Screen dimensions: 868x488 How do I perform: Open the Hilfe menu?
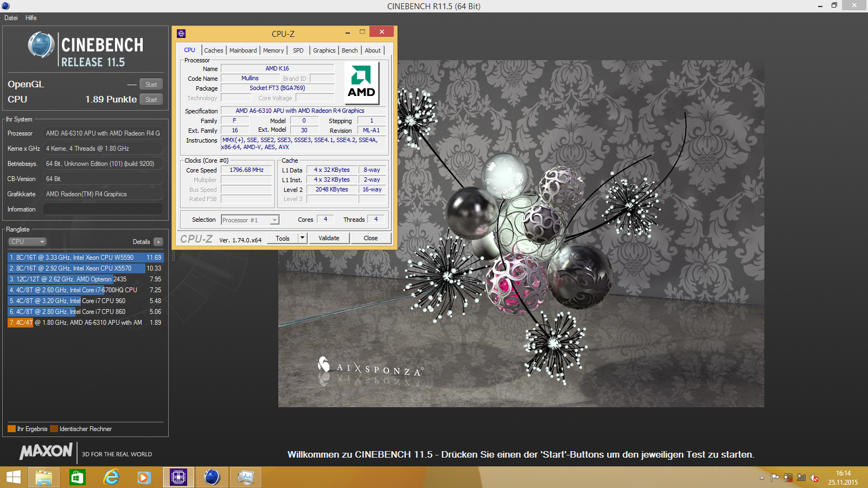(x=31, y=18)
